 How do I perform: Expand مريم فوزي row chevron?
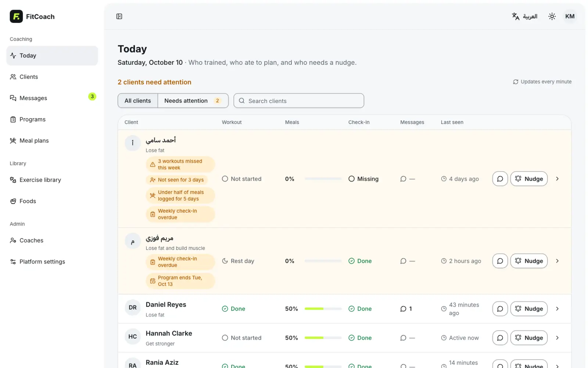557,261
